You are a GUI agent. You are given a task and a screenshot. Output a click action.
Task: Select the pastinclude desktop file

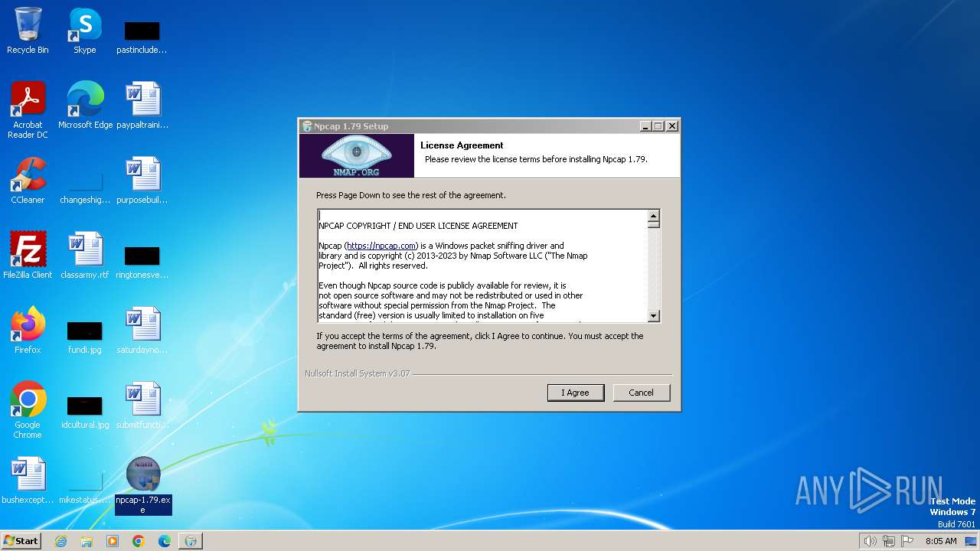pyautogui.click(x=142, y=37)
